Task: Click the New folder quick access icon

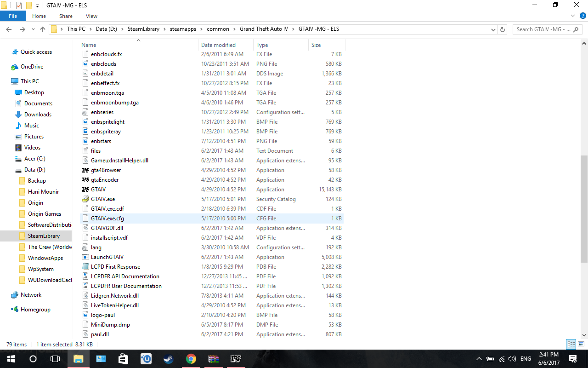Action: (x=29, y=5)
